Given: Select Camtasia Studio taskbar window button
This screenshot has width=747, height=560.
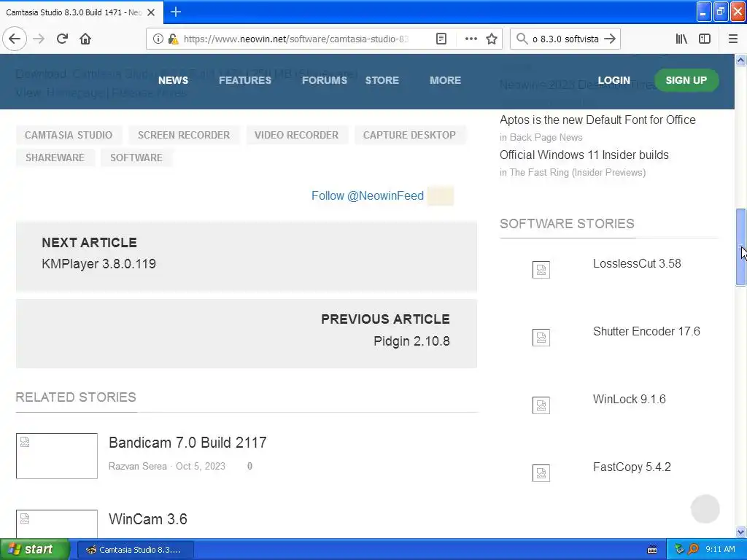Looking at the screenshot, I should [x=135, y=550].
